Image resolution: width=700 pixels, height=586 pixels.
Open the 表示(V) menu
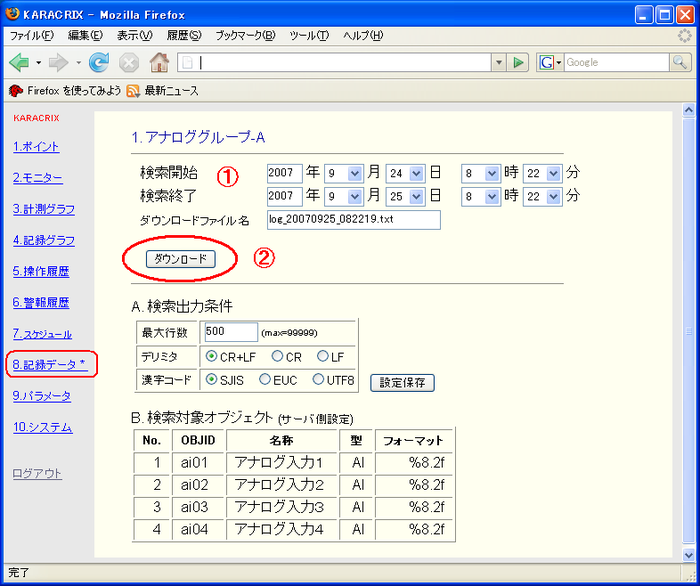(134, 36)
